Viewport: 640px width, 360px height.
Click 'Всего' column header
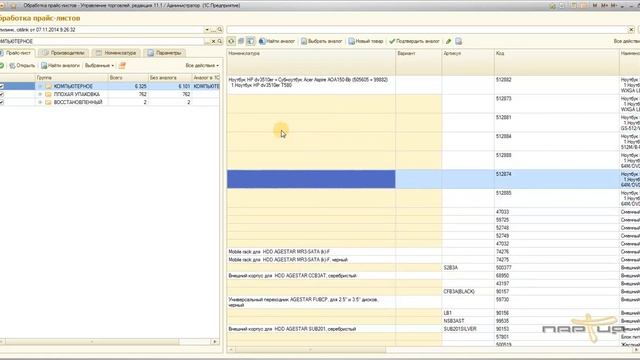pos(128,78)
